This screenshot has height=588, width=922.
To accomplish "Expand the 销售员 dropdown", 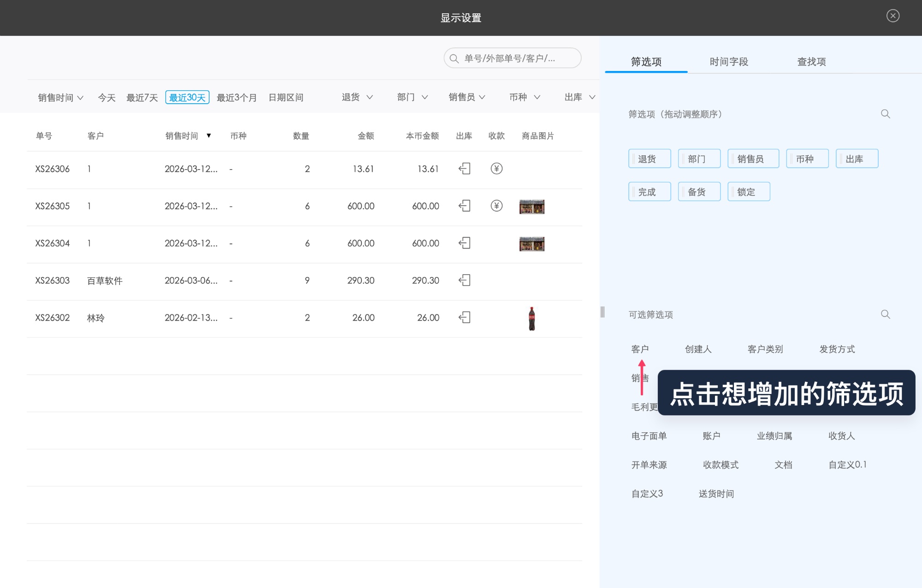I will pyautogui.click(x=467, y=97).
